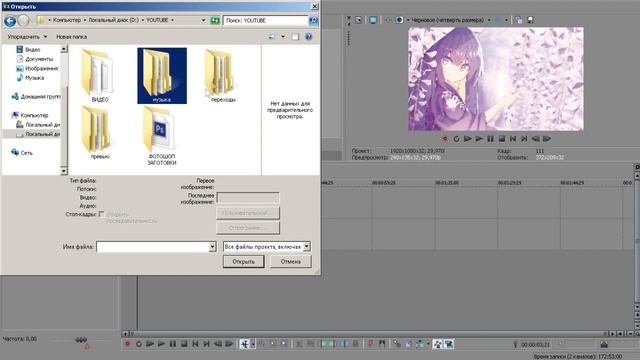Click the green Refresh icon beside the address bar

215,20
